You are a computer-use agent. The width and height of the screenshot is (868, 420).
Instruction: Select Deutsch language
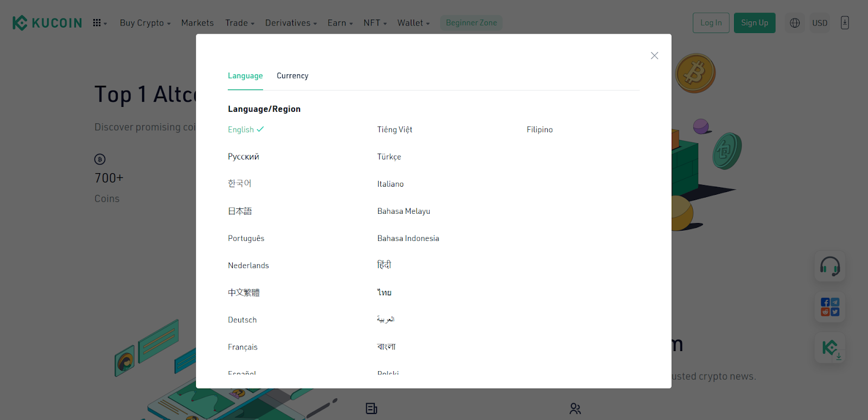click(242, 320)
